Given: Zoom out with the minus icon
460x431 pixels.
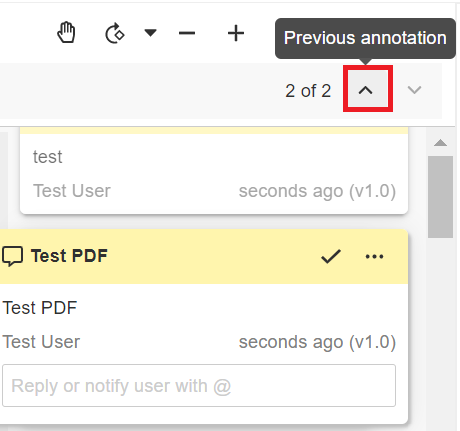Looking at the screenshot, I should click(187, 33).
